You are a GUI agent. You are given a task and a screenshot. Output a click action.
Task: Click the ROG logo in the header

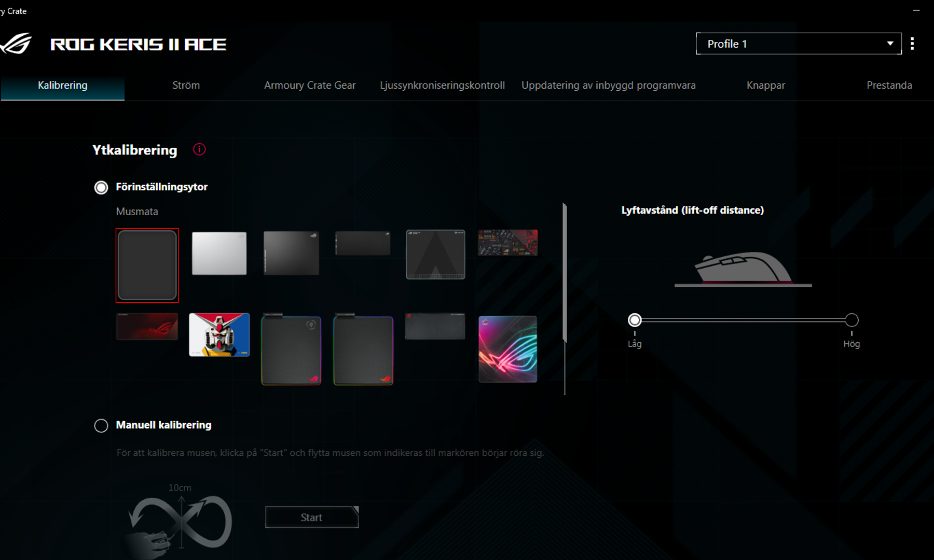tap(16, 44)
